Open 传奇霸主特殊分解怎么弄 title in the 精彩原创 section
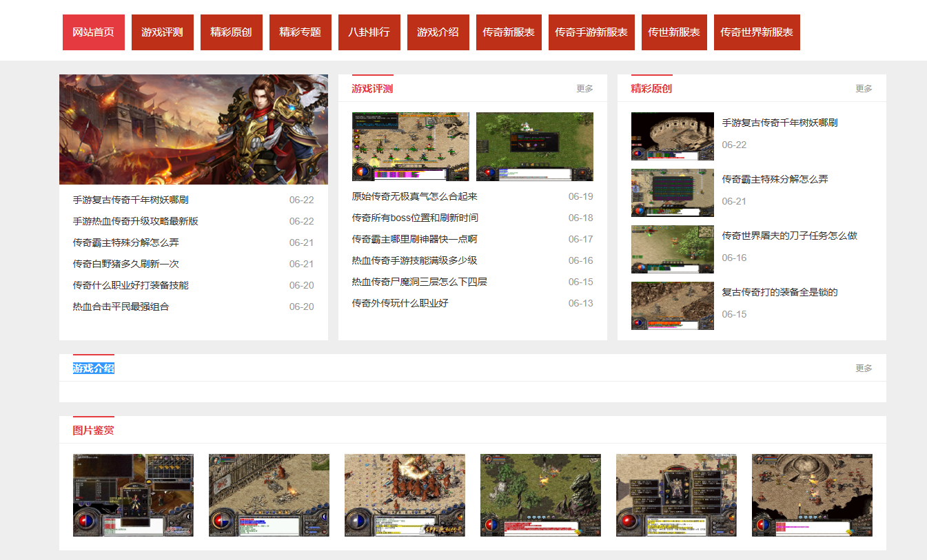The height and width of the screenshot is (560, 927). [775, 180]
